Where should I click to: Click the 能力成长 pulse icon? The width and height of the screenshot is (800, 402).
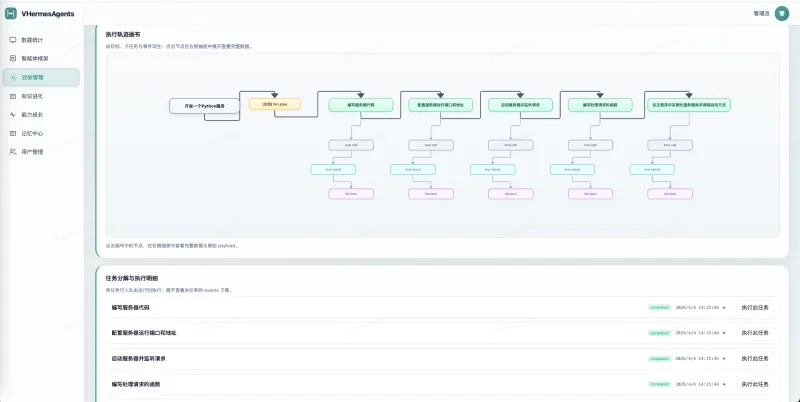click(x=13, y=115)
